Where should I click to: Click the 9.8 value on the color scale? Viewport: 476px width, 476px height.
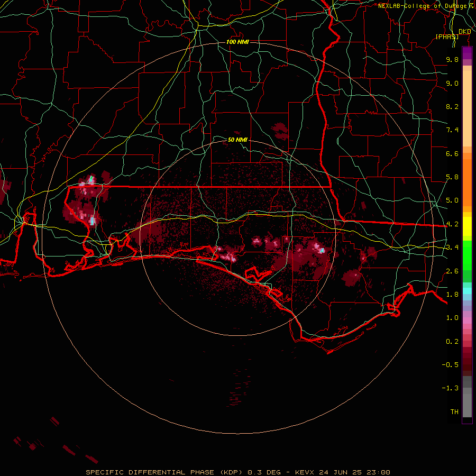pos(452,59)
